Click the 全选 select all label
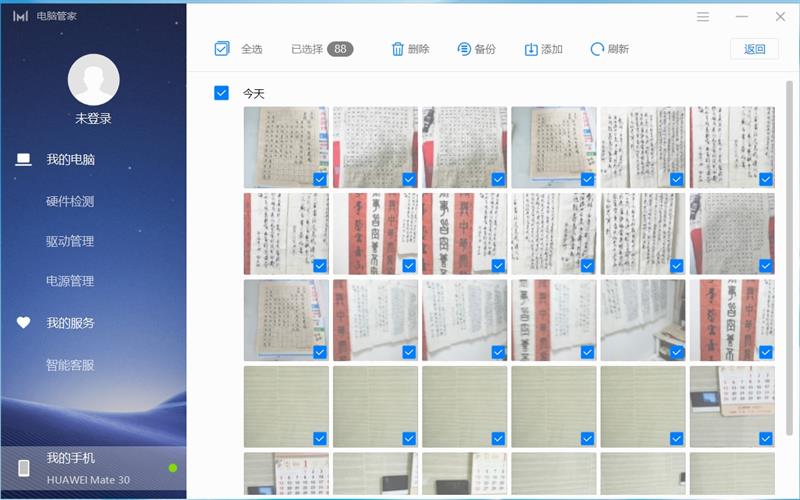 click(252, 49)
